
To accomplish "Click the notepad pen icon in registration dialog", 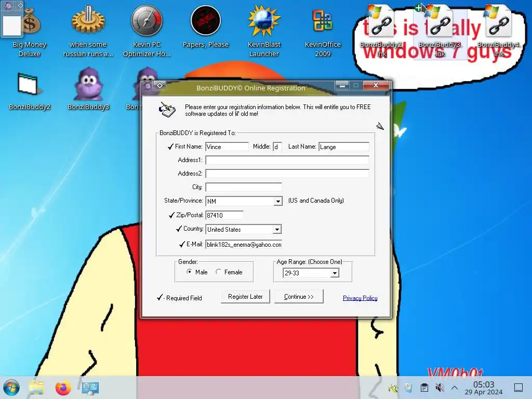I will pos(167,109).
